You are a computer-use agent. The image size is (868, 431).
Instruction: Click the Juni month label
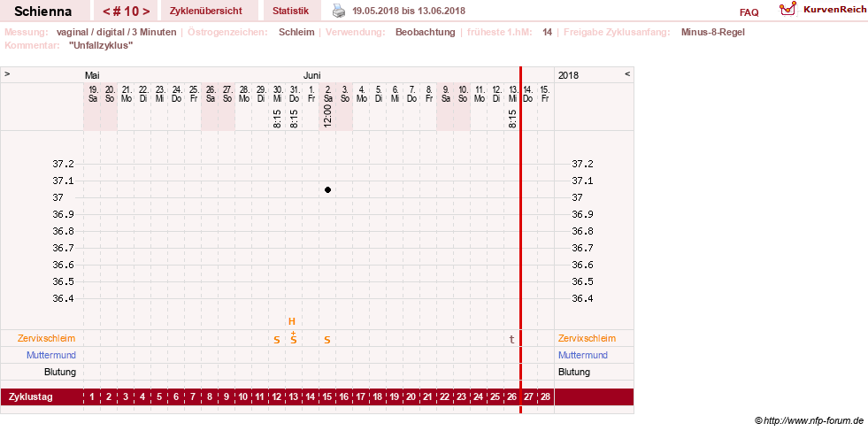pos(311,75)
